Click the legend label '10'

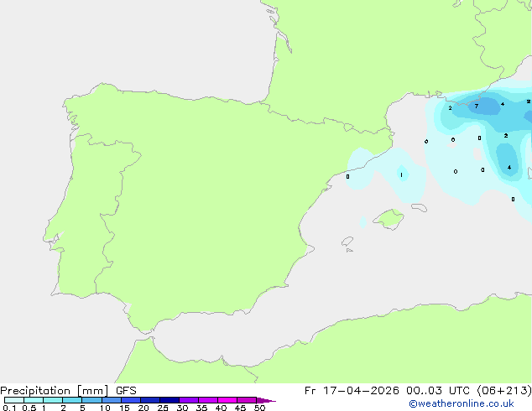pyautogui.click(x=105, y=408)
